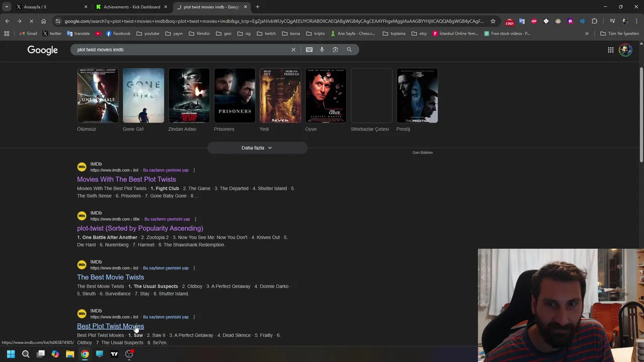The width and height of the screenshot is (644, 362).
Task: Send feedback via Geri Bildirim
Action: point(423,152)
